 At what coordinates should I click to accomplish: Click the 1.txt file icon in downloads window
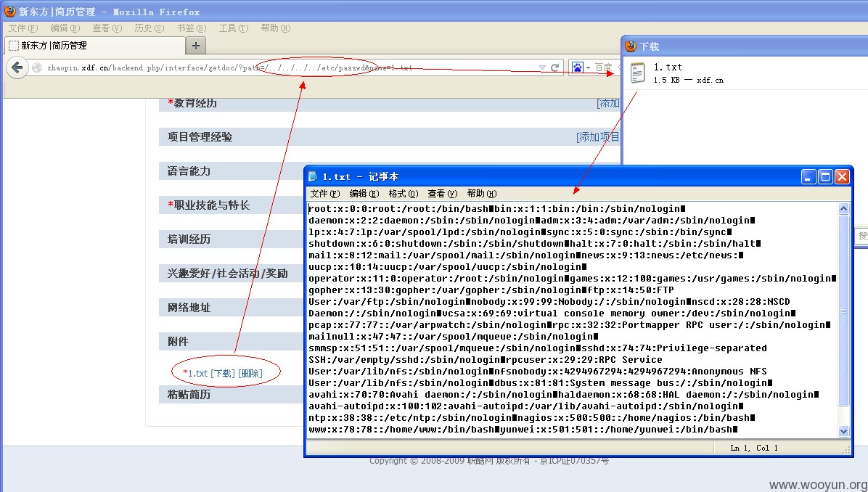tap(638, 73)
